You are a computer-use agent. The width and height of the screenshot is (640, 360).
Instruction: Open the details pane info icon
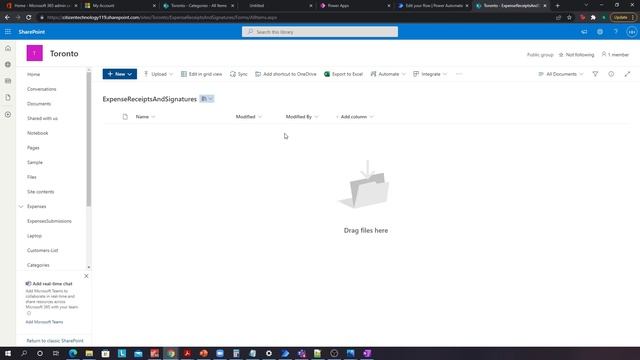point(611,74)
